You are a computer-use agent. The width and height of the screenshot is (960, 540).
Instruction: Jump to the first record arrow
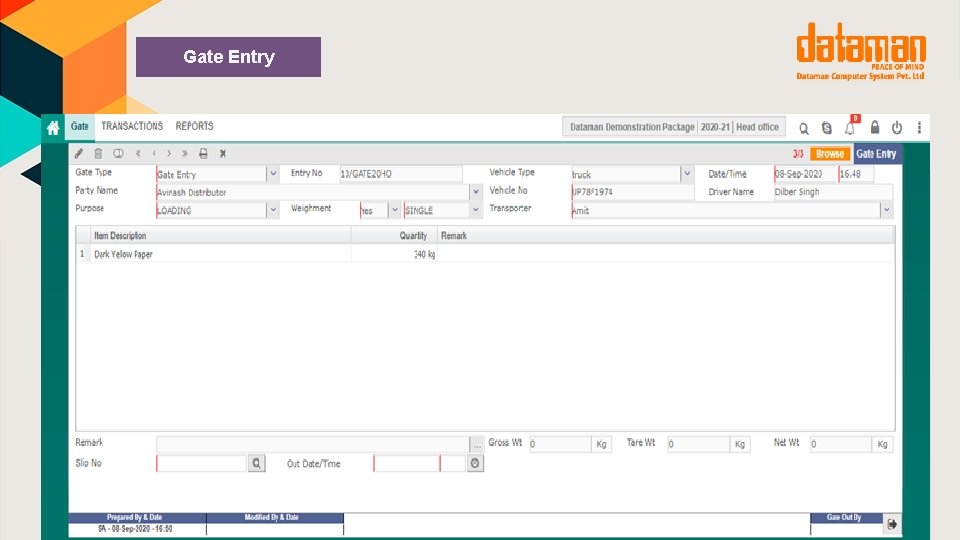point(138,154)
